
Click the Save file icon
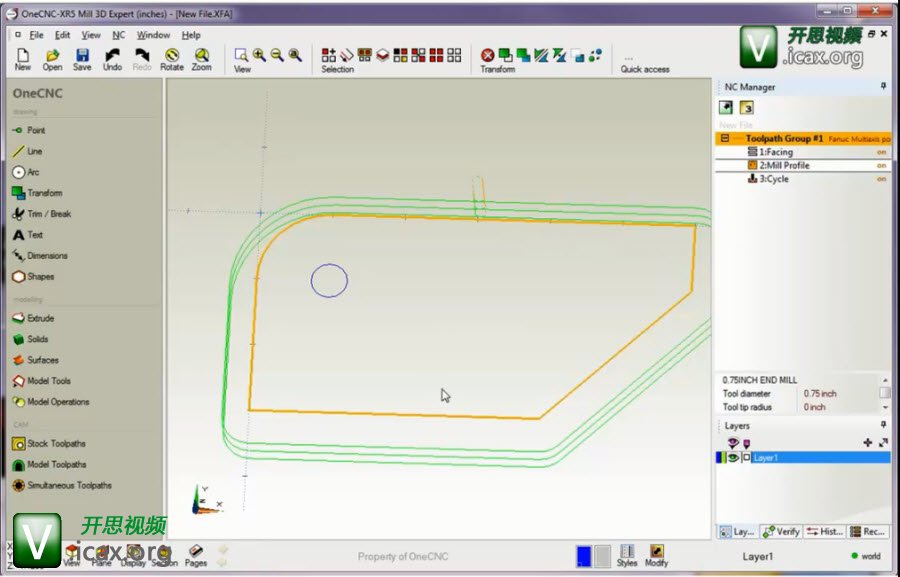(x=82, y=59)
